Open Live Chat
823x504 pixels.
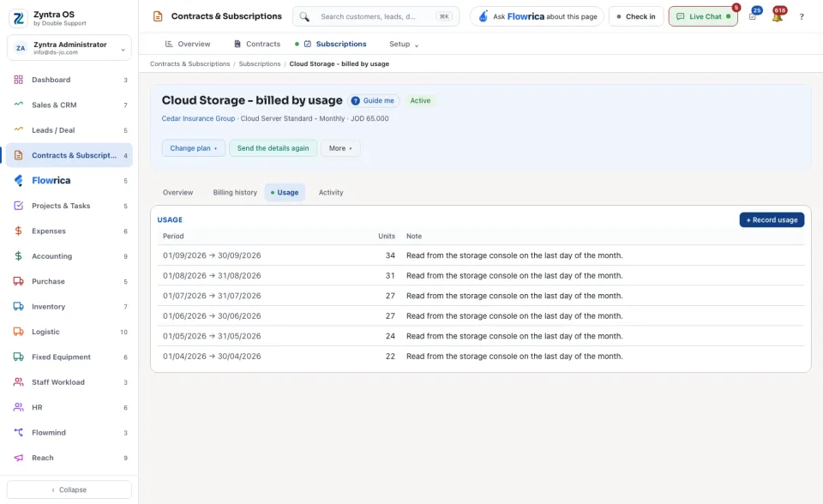703,17
